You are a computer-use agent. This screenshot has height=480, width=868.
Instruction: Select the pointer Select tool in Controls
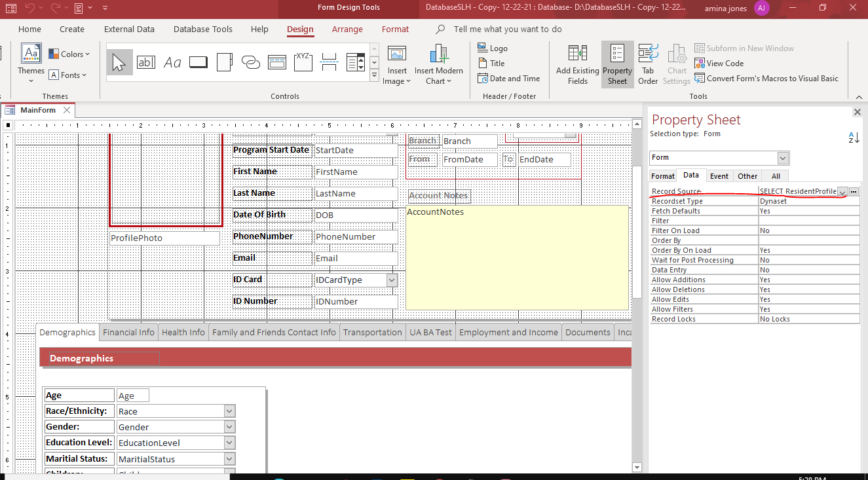tap(119, 62)
